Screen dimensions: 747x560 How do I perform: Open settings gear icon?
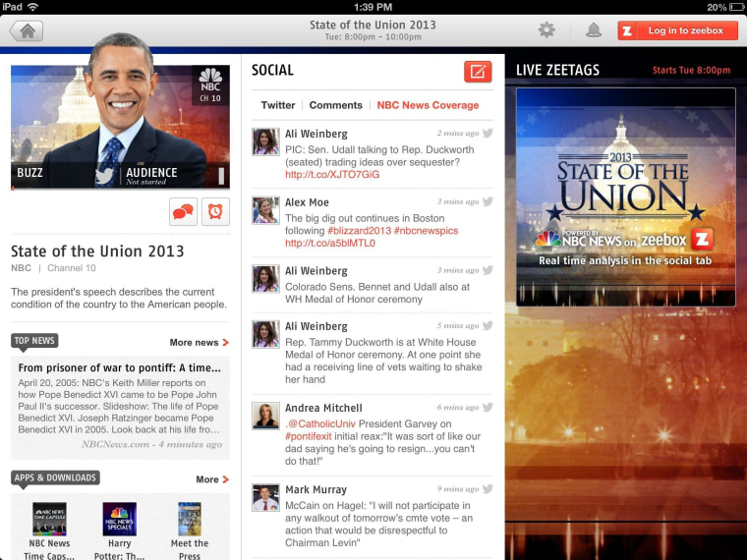[x=546, y=30]
